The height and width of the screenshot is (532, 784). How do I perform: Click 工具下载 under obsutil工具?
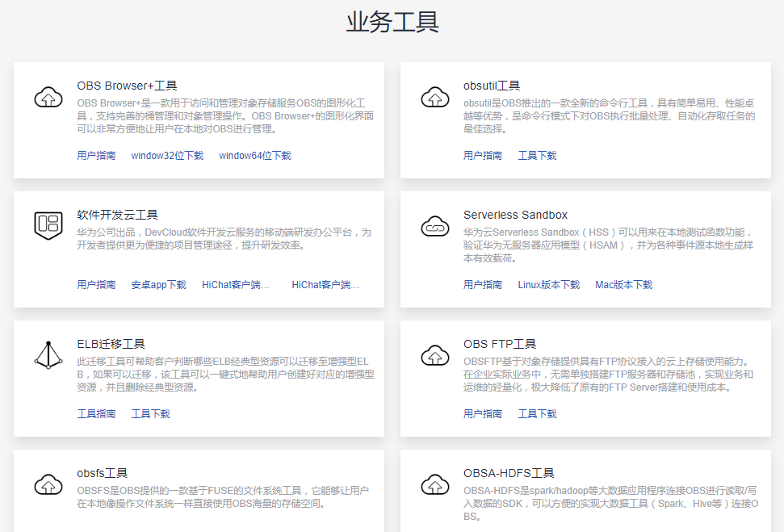click(537, 156)
